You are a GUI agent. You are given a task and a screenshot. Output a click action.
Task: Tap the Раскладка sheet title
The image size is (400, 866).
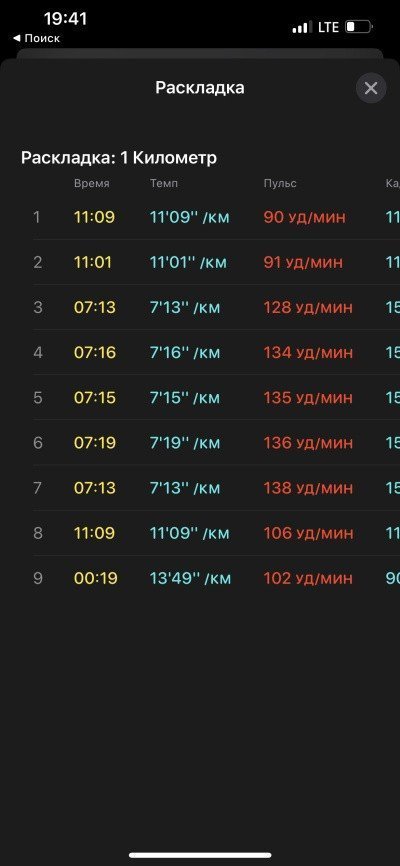(200, 88)
